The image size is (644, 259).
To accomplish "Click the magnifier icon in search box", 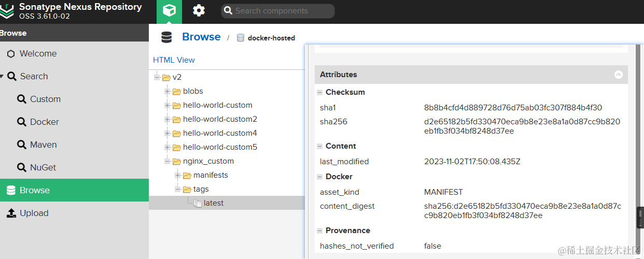I will click(x=228, y=11).
